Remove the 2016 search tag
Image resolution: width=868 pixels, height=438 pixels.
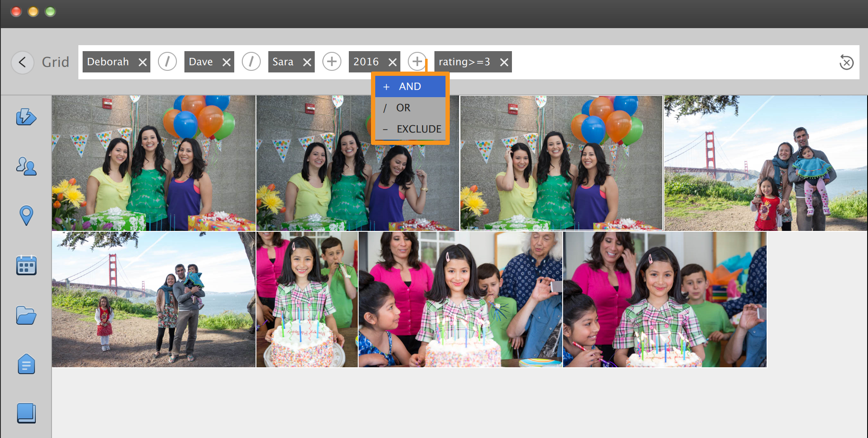pos(393,62)
